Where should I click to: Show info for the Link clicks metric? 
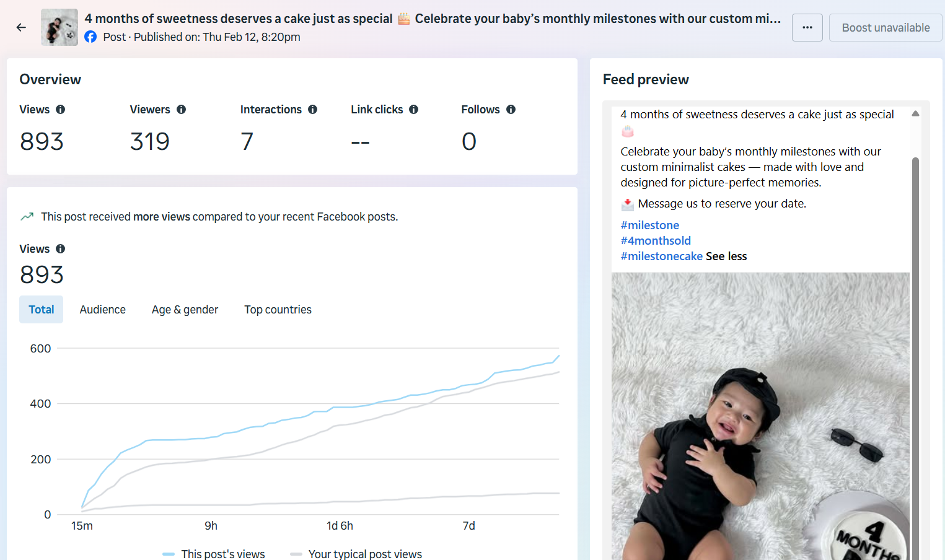(413, 110)
